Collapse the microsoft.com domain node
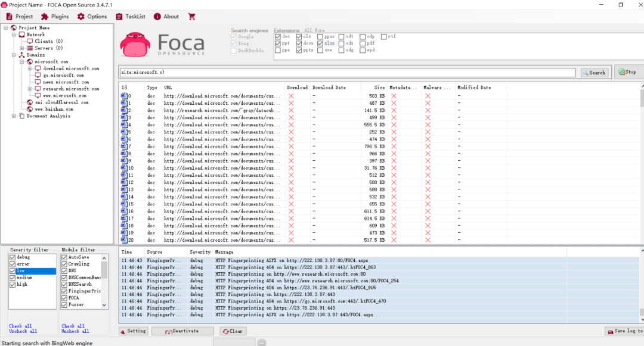The image size is (644, 346). (22, 62)
